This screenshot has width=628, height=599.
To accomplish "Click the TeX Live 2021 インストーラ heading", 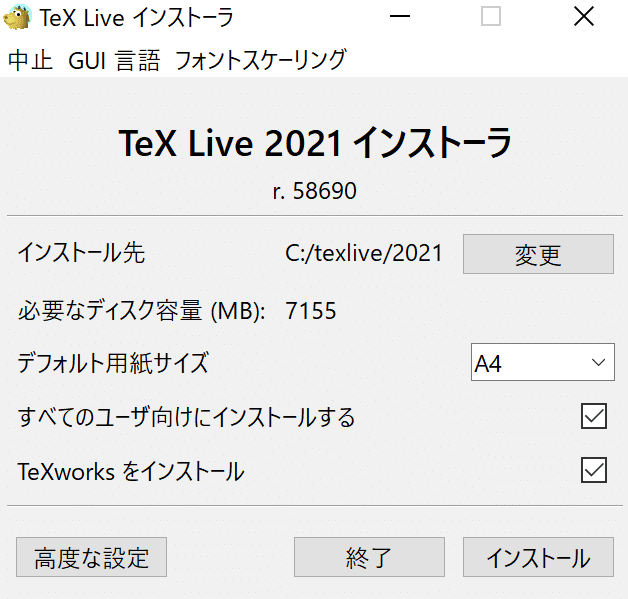I will 315,143.
